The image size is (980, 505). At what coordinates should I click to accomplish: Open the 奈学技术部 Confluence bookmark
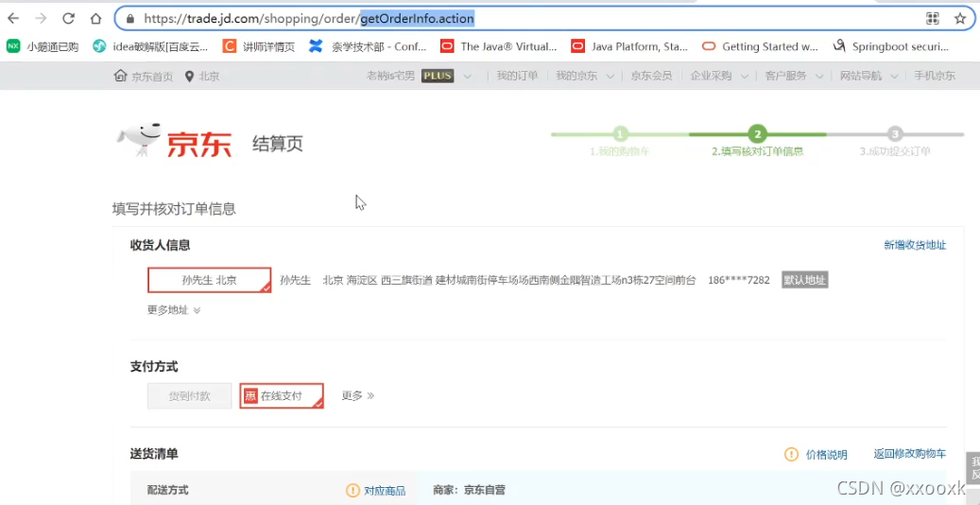[x=368, y=46]
